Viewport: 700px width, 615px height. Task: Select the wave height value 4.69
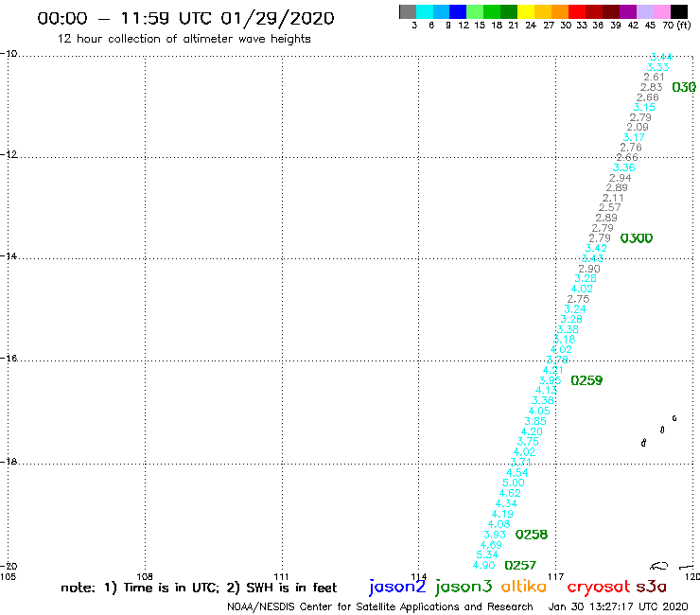click(x=491, y=545)
